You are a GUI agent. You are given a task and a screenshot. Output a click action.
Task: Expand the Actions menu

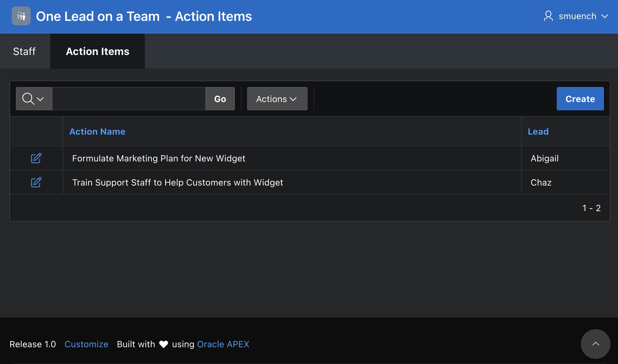pyautogui.click(x=277, y=99)
